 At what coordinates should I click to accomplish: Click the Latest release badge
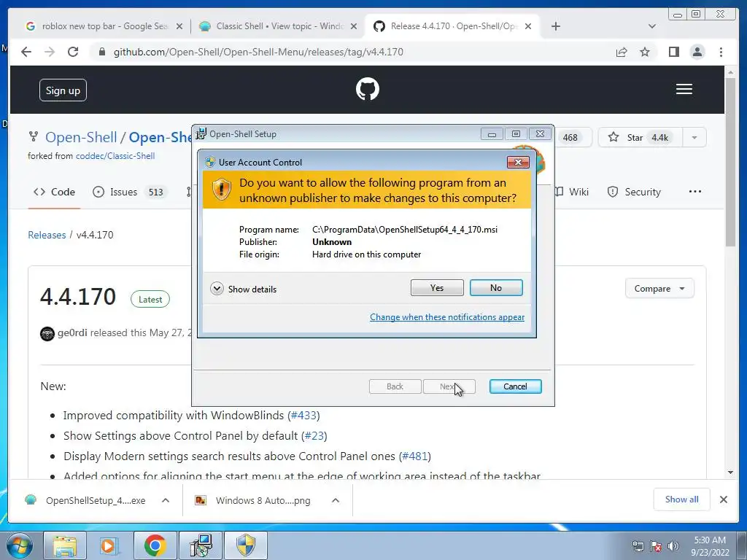150,299
